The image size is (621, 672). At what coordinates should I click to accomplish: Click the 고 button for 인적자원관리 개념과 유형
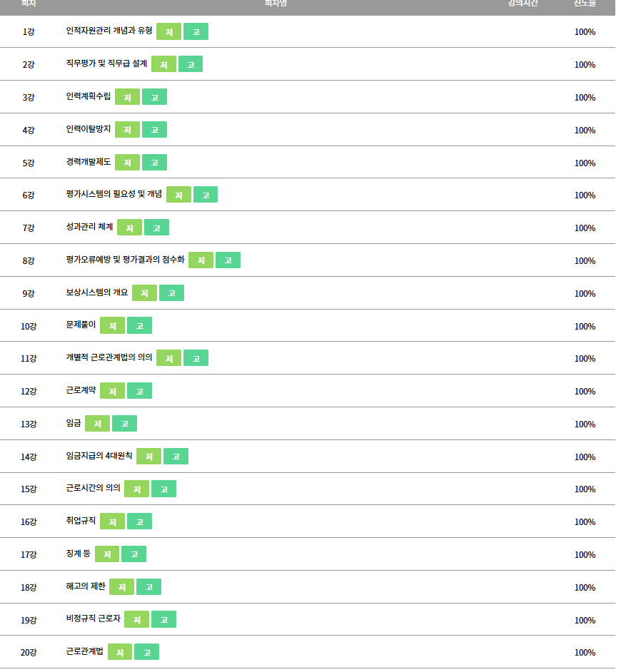click(196, 31)
